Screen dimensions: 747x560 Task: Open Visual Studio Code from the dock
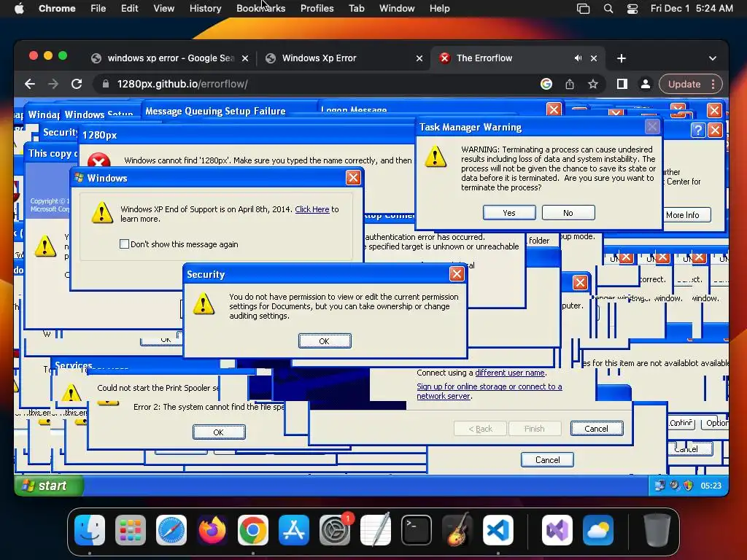pos(498,530)
